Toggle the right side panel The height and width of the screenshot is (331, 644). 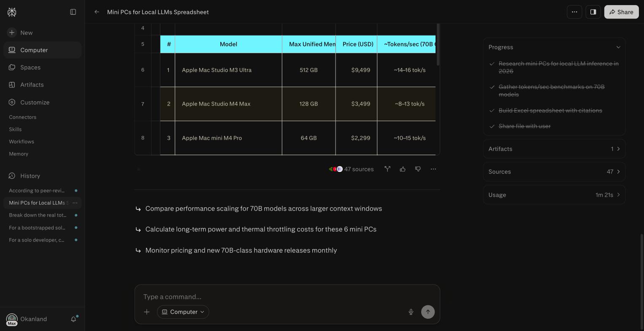tap(593, 12)
